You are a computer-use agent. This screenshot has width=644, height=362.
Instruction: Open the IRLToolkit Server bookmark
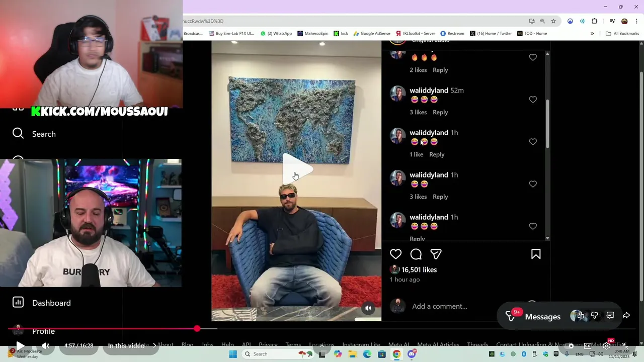point(415,34)
